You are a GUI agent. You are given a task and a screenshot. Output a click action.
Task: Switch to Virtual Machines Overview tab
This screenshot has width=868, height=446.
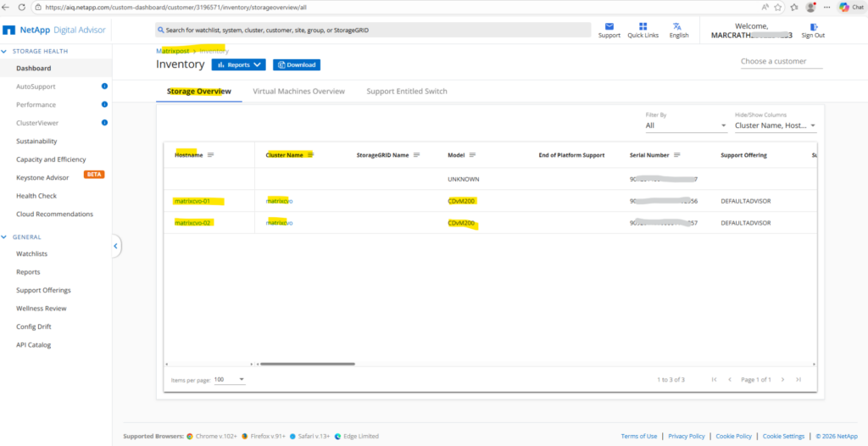[x=298, y=92]
